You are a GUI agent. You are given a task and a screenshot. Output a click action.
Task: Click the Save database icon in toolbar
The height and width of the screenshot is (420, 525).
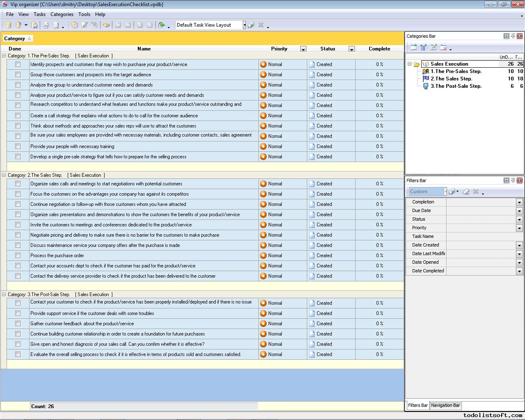(34, 25)
